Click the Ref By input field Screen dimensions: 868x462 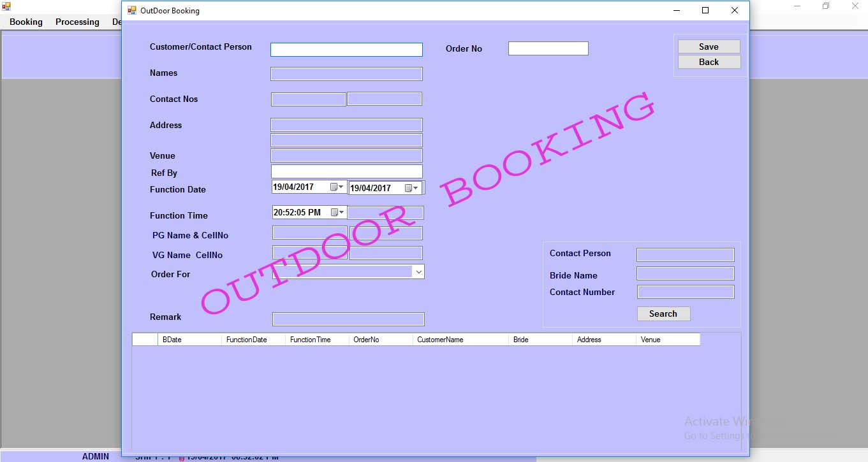(346, 171)
